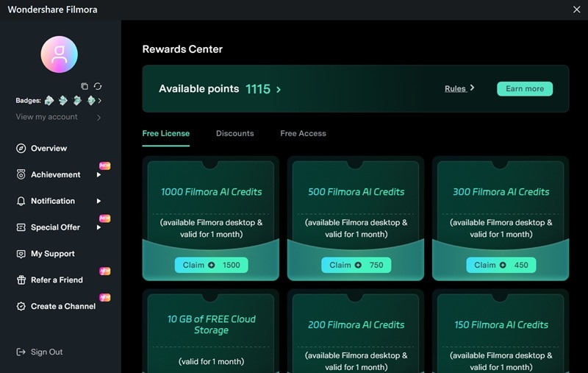
Task: Open Create a Channel page
Action: (x=63, y=306)
